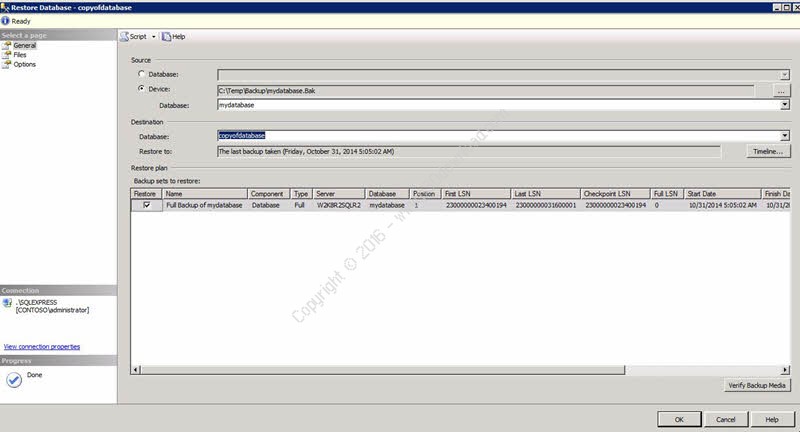Click the Done progress checkmark icon

14,380
